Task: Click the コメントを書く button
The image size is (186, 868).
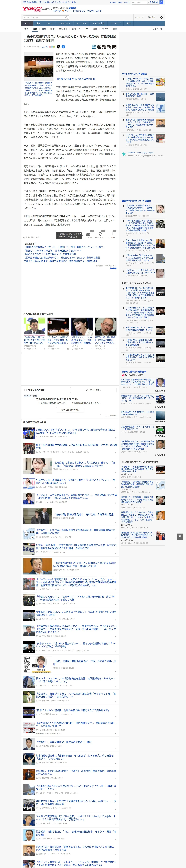Action: click(x=93, y=390)
